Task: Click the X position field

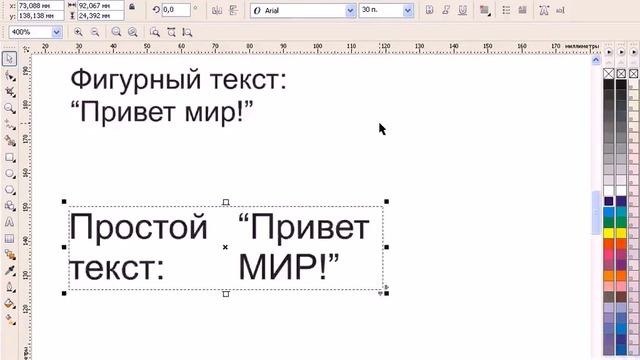Action: pyautogui.click(x=40, y=6)
